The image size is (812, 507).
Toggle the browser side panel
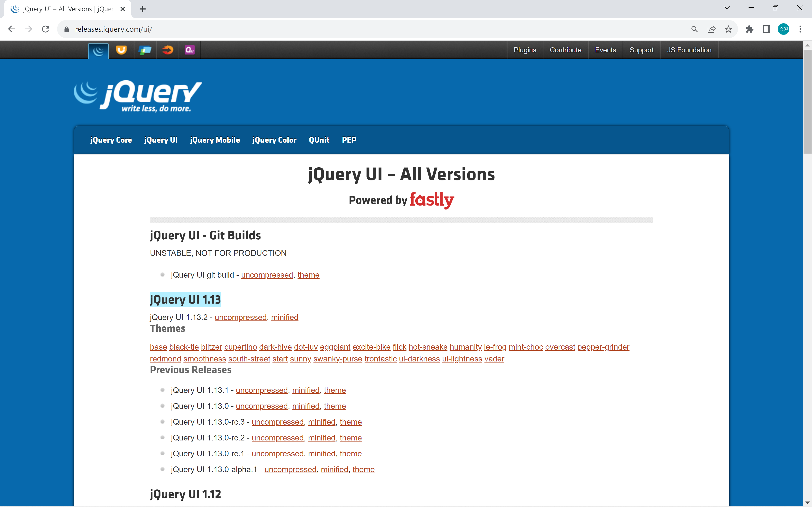click(x=766, y=29)
